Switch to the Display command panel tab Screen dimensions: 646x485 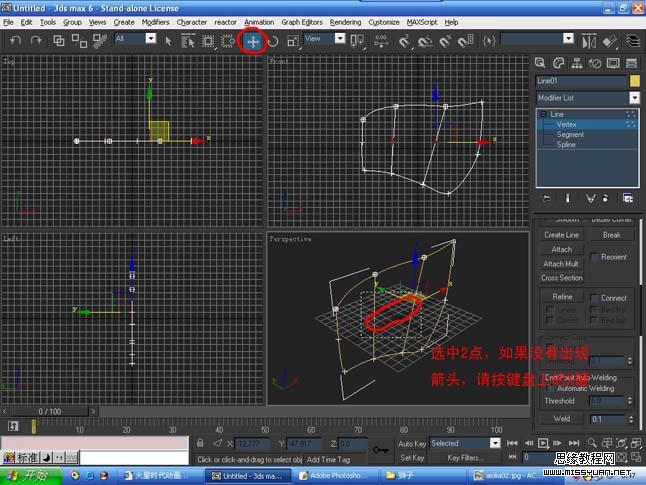613,63
